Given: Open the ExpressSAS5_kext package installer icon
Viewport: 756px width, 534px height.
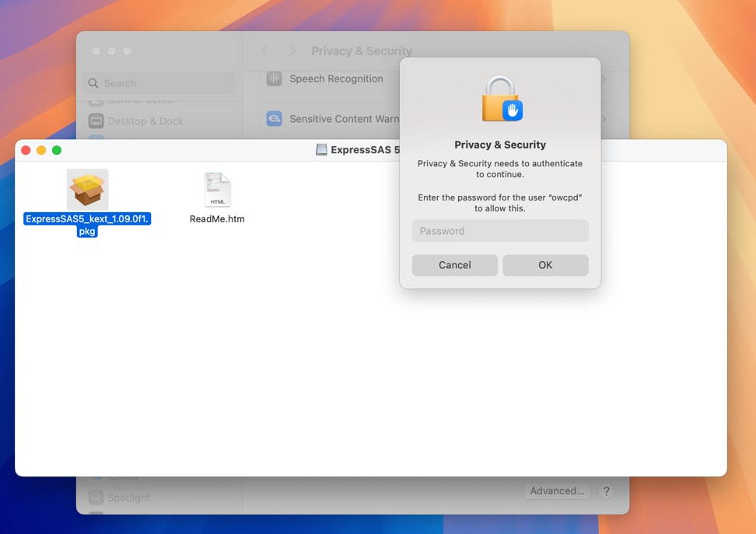Looking at the screenshot, I should coord(87,190).
